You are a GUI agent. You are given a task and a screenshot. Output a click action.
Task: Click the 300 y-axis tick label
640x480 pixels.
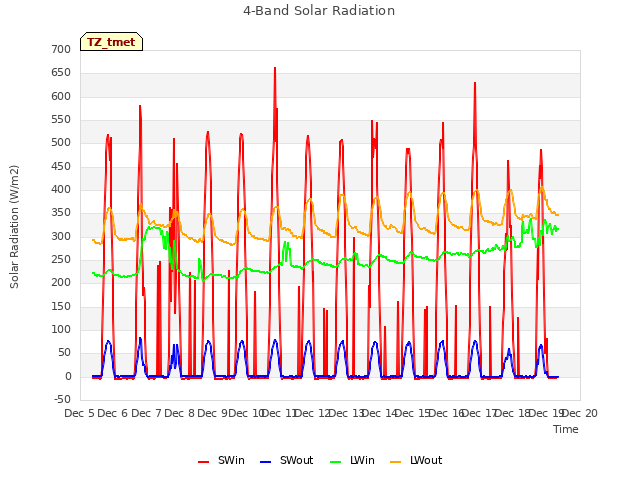(61, 236)
